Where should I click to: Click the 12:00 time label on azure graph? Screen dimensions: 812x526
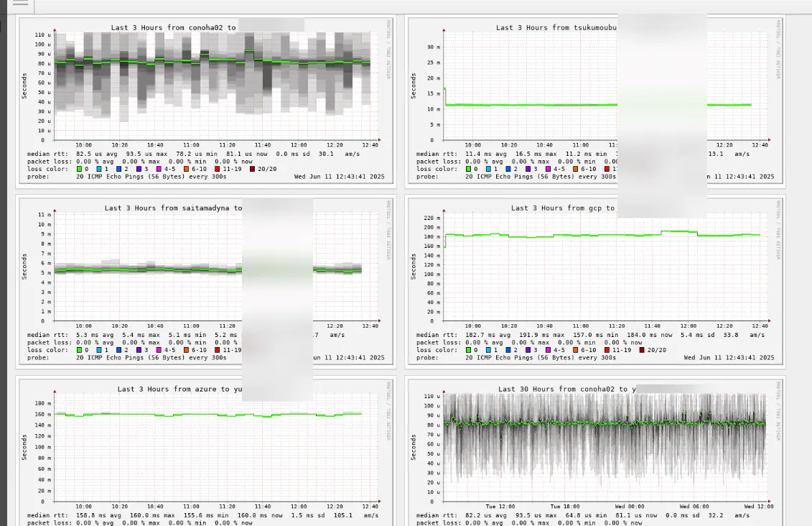click(x=299, y=507)
